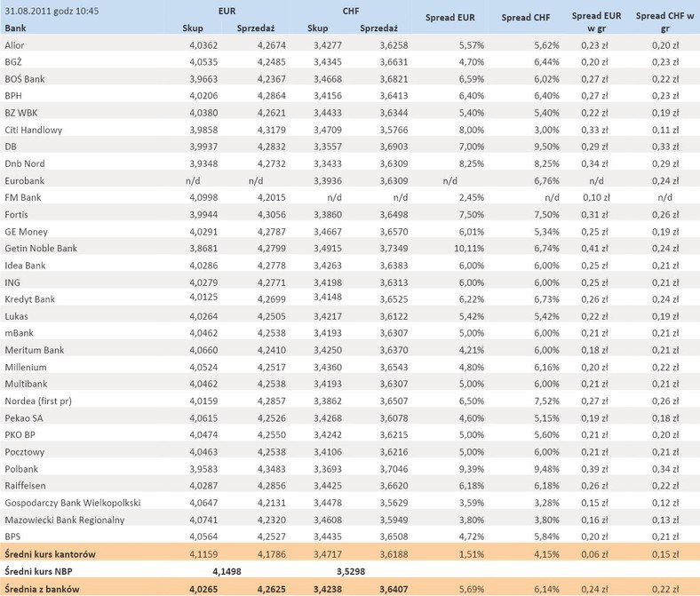This screenshot has width=700, height=596.
Task: Click the 'Spread EUR' column header
Action: point(450,18)
